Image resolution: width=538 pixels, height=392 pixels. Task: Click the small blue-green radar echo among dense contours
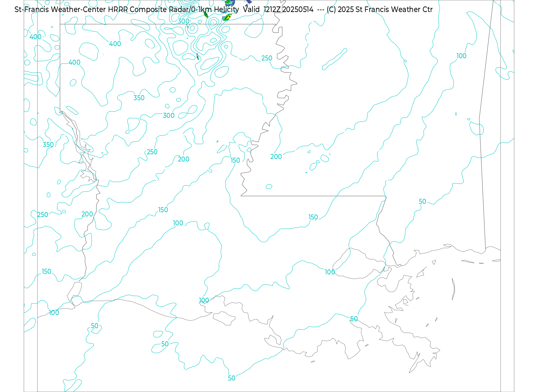tap(198, 57)
